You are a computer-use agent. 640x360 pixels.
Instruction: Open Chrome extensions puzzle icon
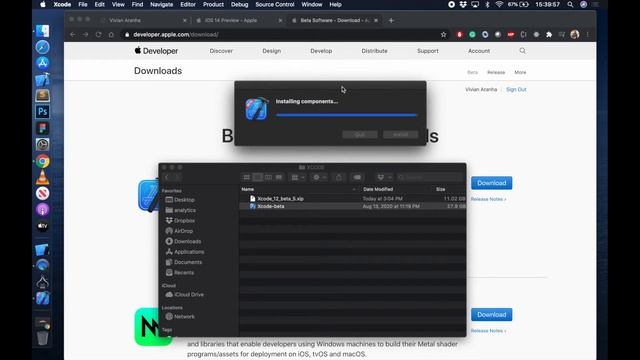pyautogui.click(x=549, y=35)
